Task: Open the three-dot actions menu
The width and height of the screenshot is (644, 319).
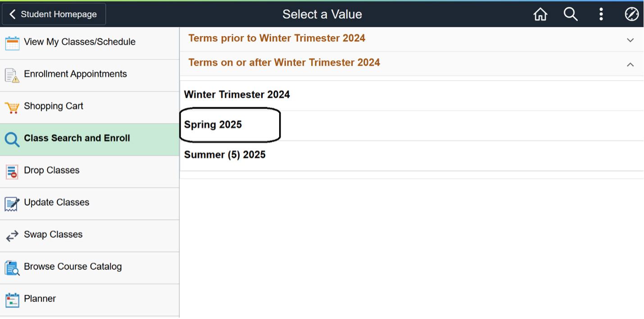Action: click(x=601, y=14)
